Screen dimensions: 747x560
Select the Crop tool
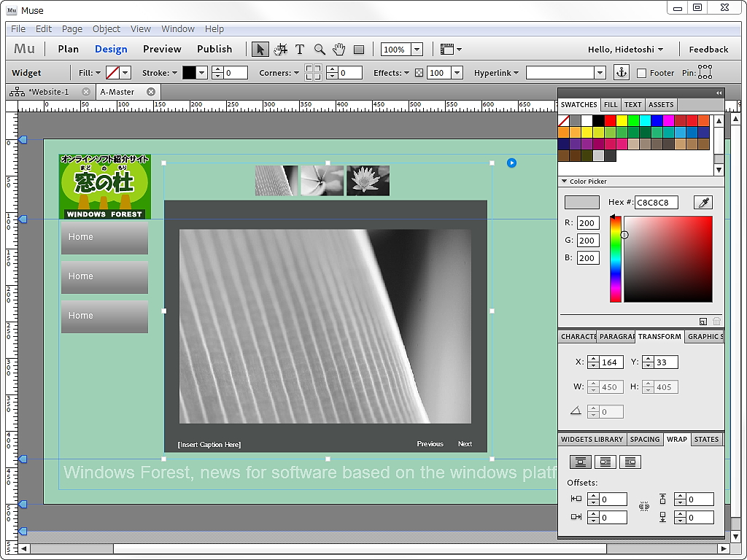point(280,49)
